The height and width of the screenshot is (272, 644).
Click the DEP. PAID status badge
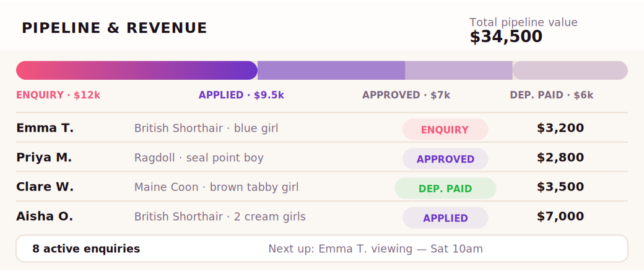click(445, 189)
